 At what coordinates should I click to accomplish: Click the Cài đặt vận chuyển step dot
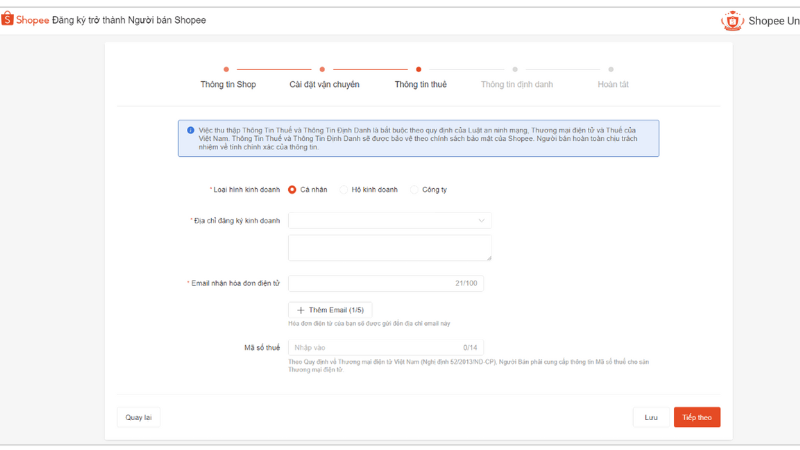tap(322, 69)
